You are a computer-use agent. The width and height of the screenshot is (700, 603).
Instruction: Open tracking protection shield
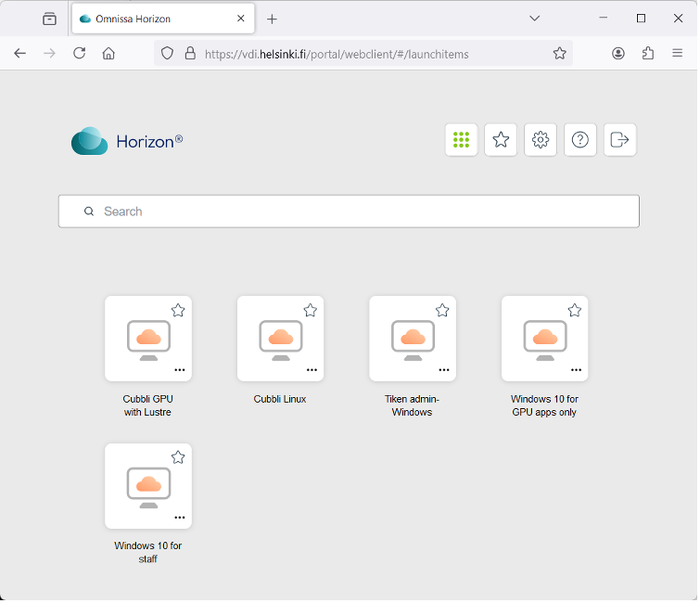pos(168,54)
